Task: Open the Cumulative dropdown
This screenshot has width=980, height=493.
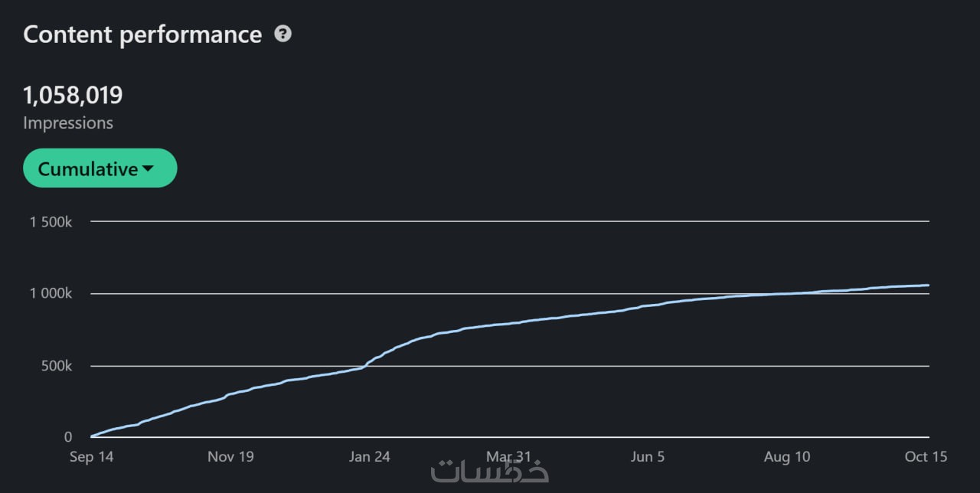Action: [100, 168]
